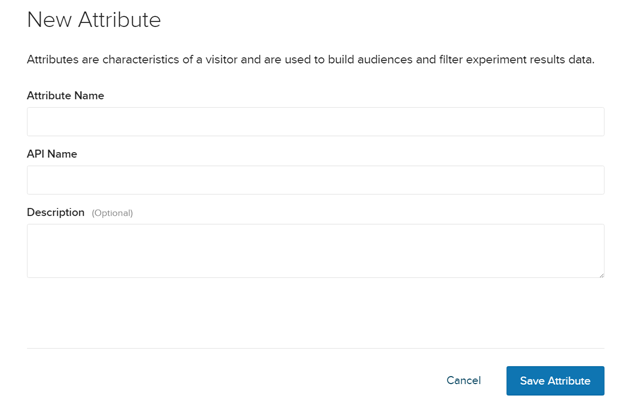Save the new attribute
The image size is (624, 413).
point(555,381)
